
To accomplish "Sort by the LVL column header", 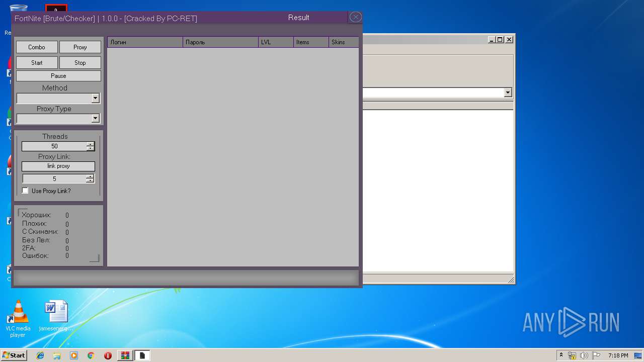I will point(276,42).
